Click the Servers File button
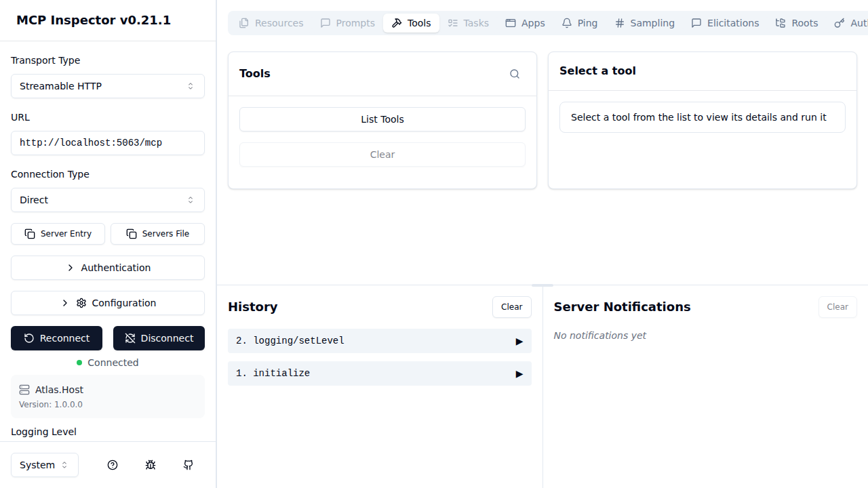Screen dimensions: 868x488 tap(157, 233)
